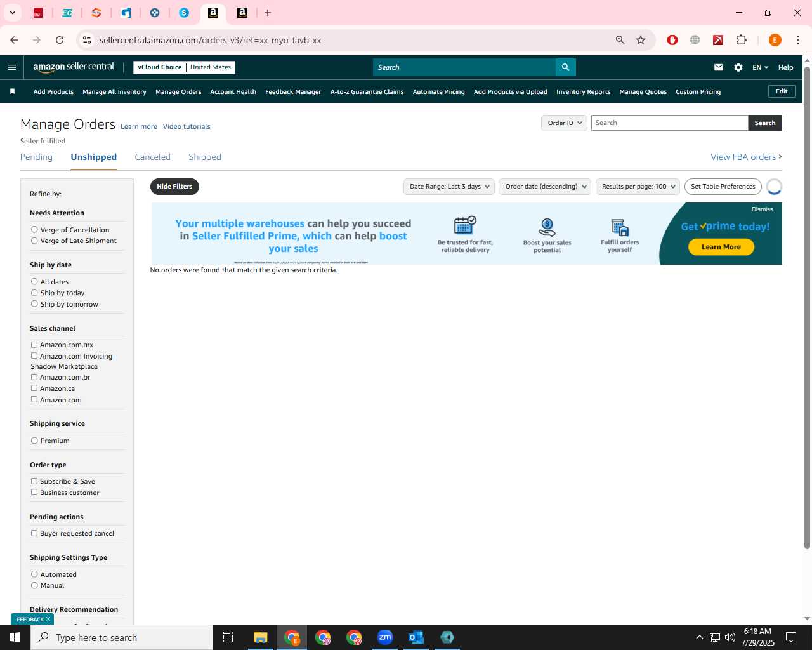Reload the page with the refresh icon
This screenshot has height=650, width=812.
[x=60, y=40]
